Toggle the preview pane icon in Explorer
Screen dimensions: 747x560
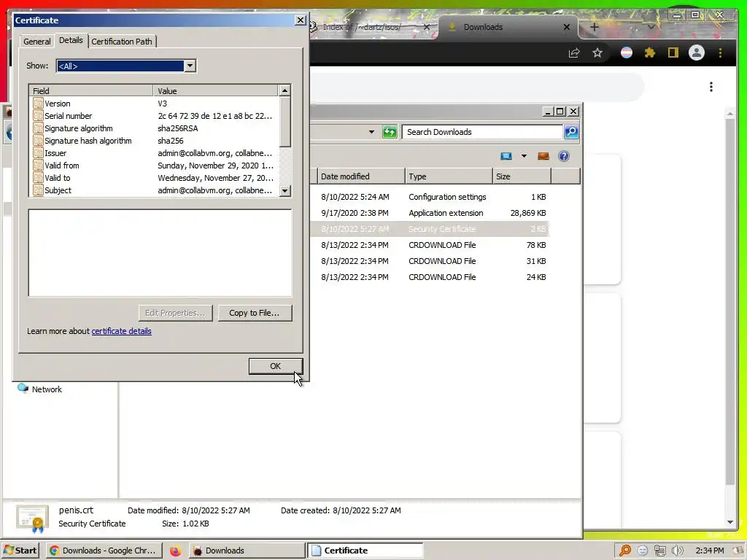click(x=543, y=156)
